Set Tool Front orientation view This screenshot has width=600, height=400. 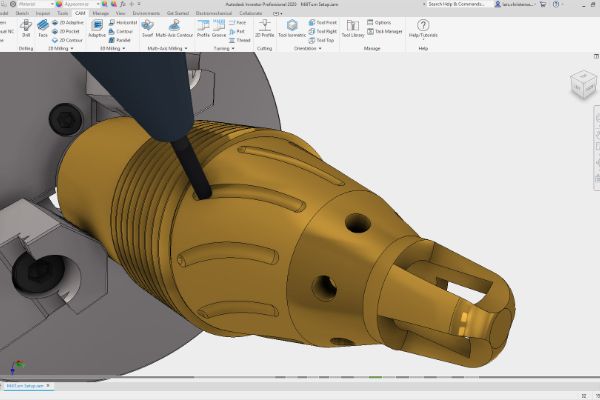point(323,23)
